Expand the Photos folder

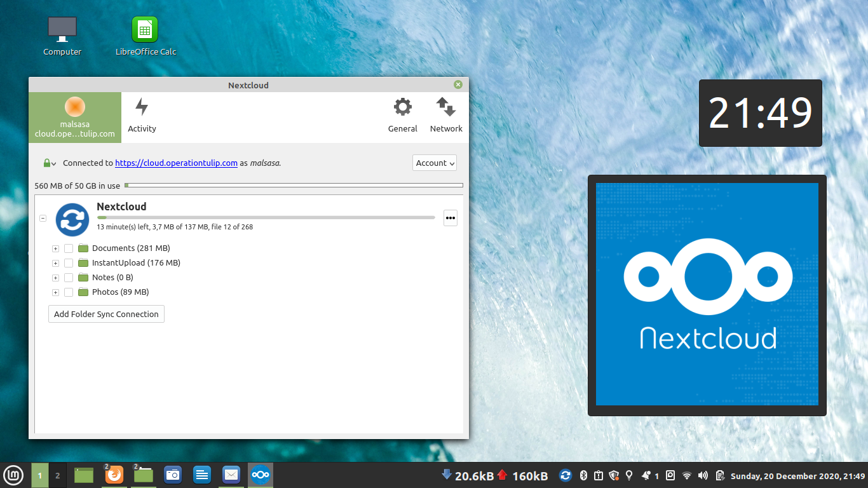(x=56, y=292)
